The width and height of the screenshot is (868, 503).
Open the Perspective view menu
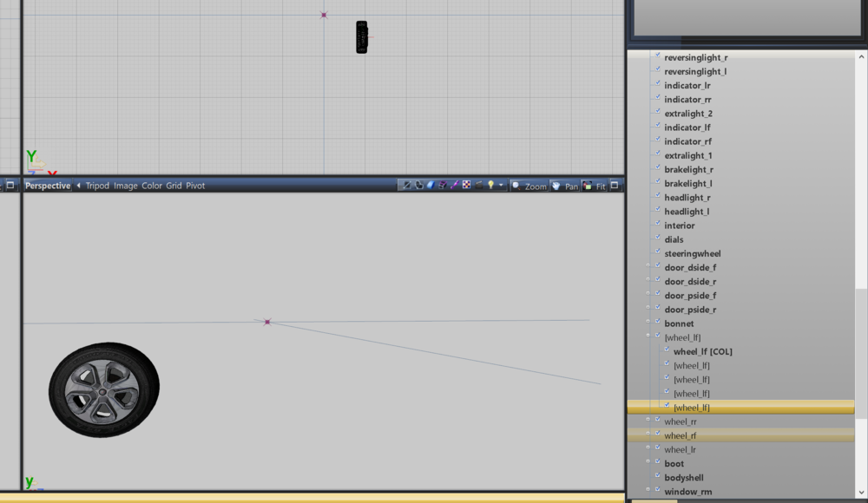(48, 186)
